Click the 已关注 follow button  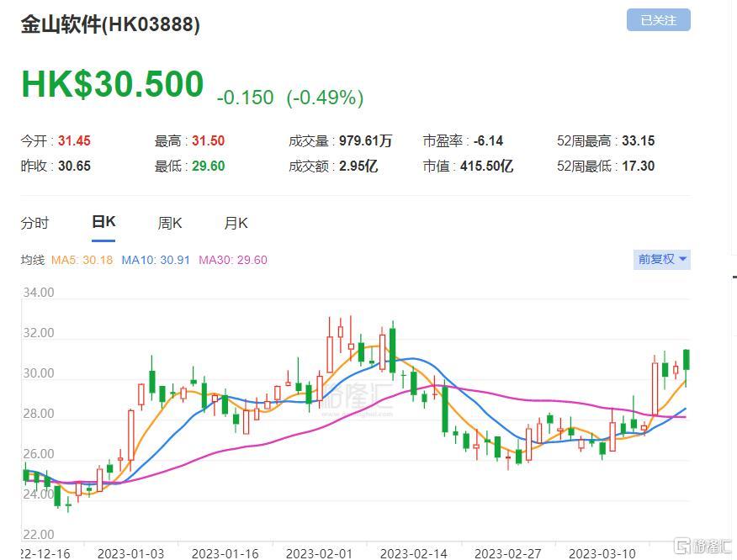[x=658, y=20]
